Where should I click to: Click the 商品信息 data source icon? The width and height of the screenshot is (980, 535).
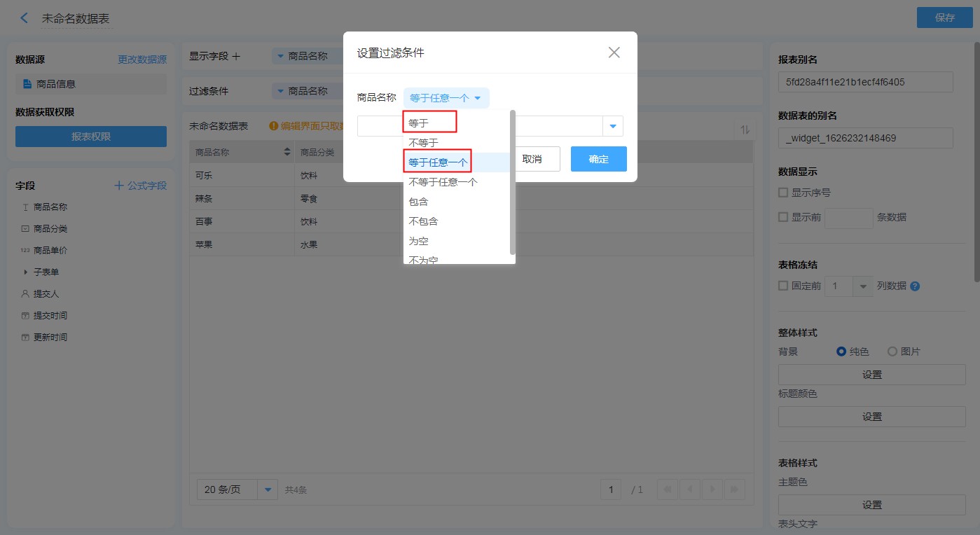coord(27,84)
